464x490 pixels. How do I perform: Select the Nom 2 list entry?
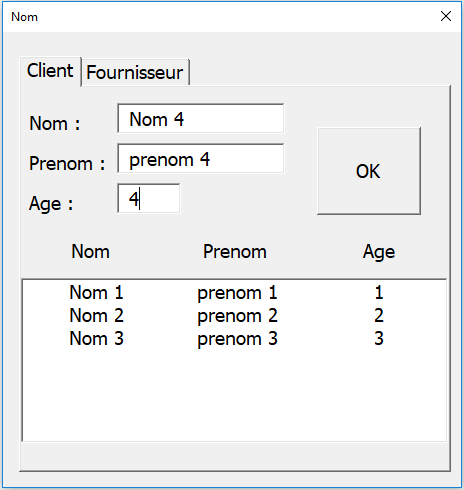click(x=234, y=316)
